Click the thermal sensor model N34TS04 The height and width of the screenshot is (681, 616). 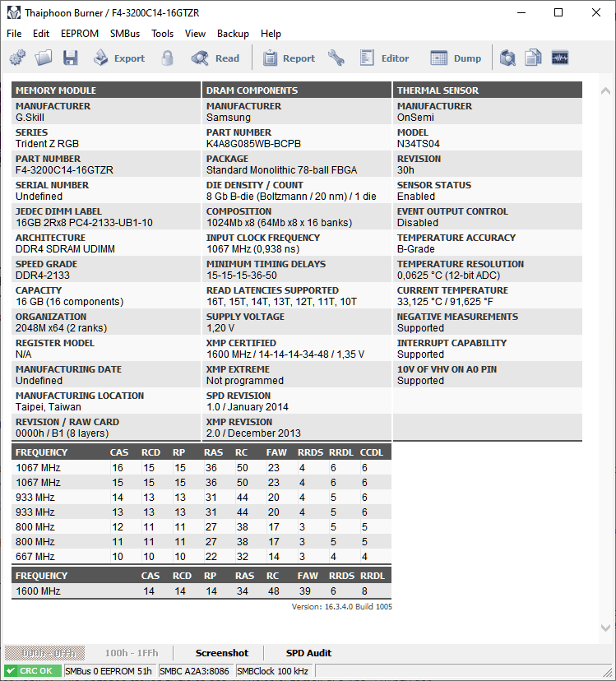tap(418, 144)
